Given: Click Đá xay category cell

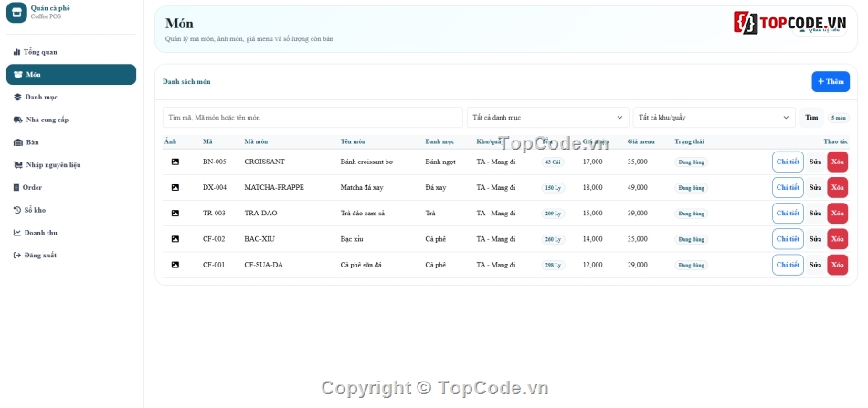Looking at the screenshot, I should (436, 187).
